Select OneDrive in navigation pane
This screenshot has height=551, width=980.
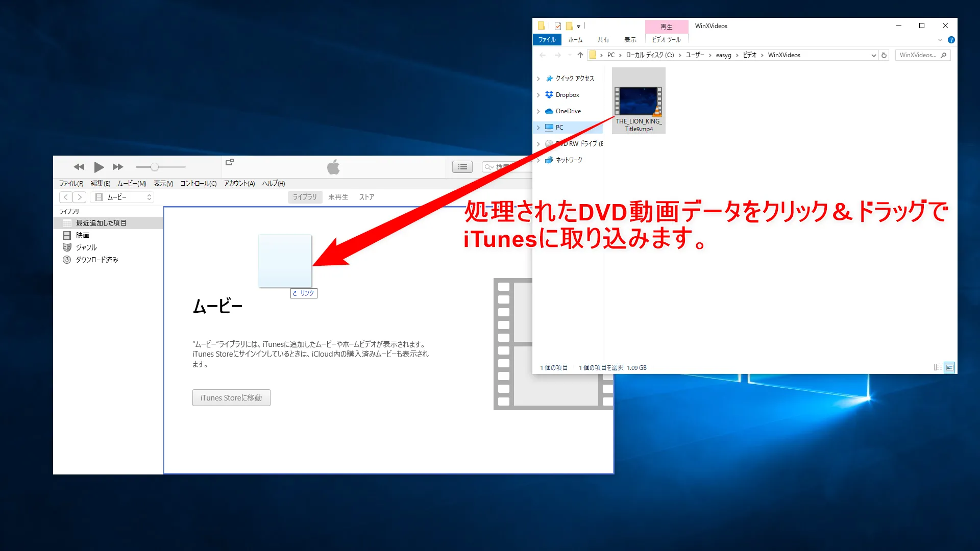(x=568, y=111)
